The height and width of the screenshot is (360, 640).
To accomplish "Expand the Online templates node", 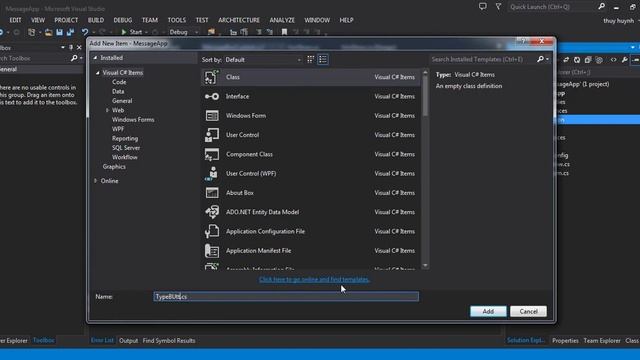I will click(96, 181).
